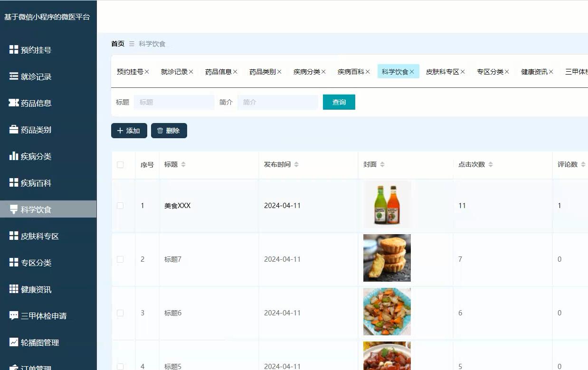Check the checkbox next to 标题7

120,259
